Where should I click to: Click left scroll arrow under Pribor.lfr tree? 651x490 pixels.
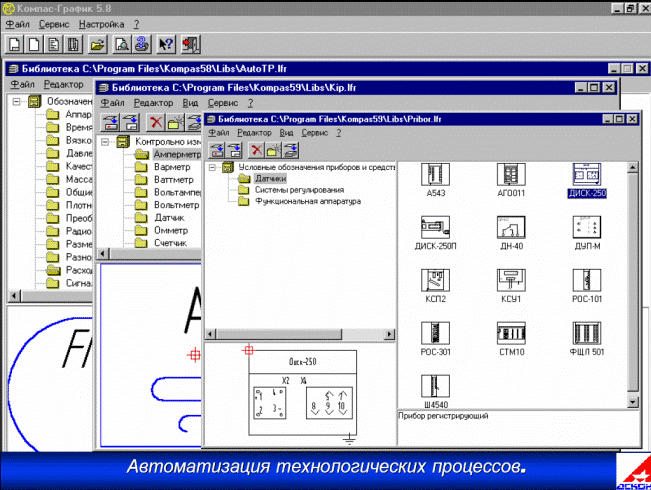(x=210, y=334)
